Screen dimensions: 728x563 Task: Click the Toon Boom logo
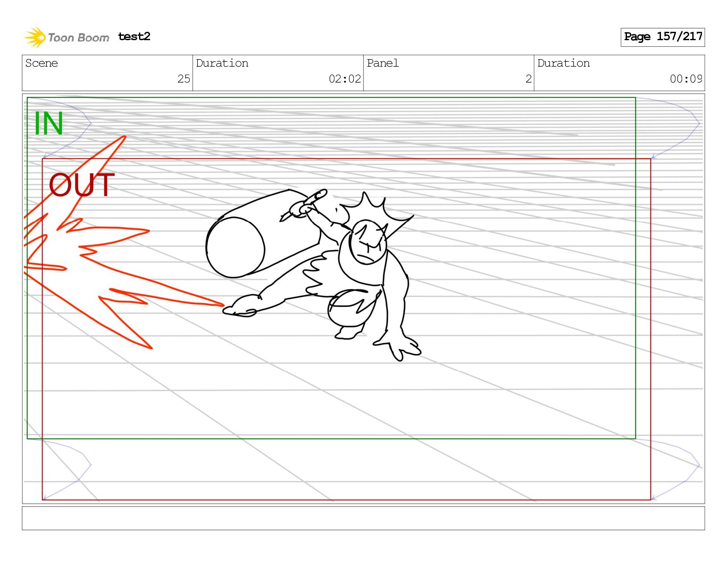pyautogui.click(x=66, y=37)
